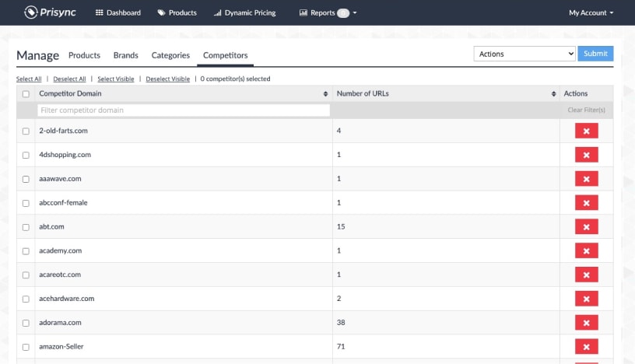Delete competitor acareotc.com
635x364 pixels.
tap(587, 275)
